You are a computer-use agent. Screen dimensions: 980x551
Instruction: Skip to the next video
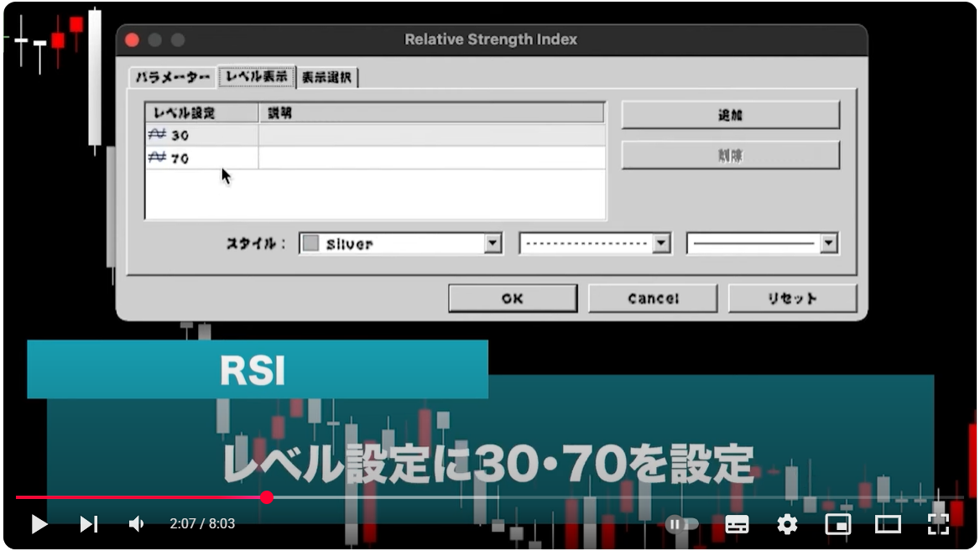(89, 524)
